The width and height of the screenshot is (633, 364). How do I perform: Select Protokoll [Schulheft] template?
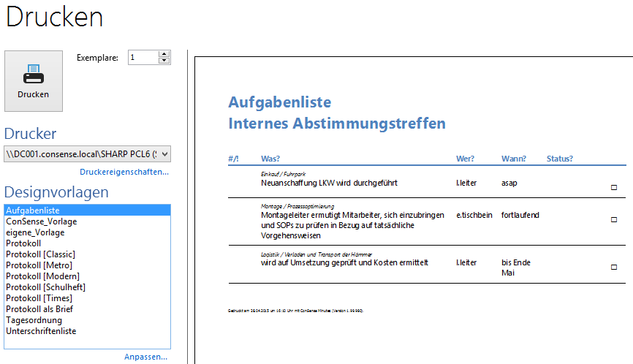[45, 287]
